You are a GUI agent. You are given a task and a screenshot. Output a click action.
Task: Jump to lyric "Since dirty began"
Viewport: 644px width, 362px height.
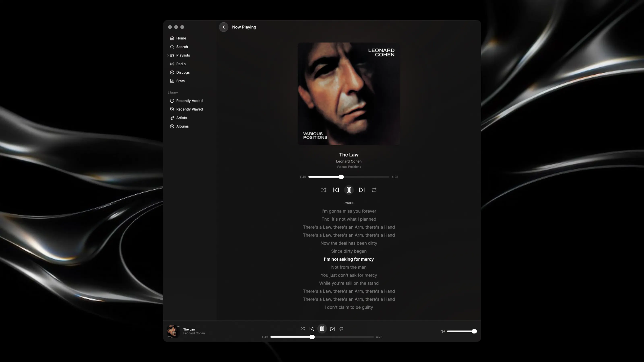pos(349,251)
